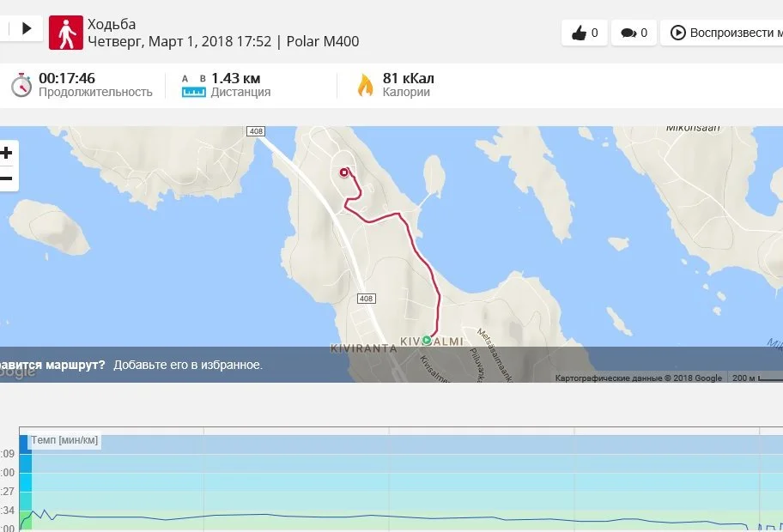Click the Google map data copyright text

[638, 378]
